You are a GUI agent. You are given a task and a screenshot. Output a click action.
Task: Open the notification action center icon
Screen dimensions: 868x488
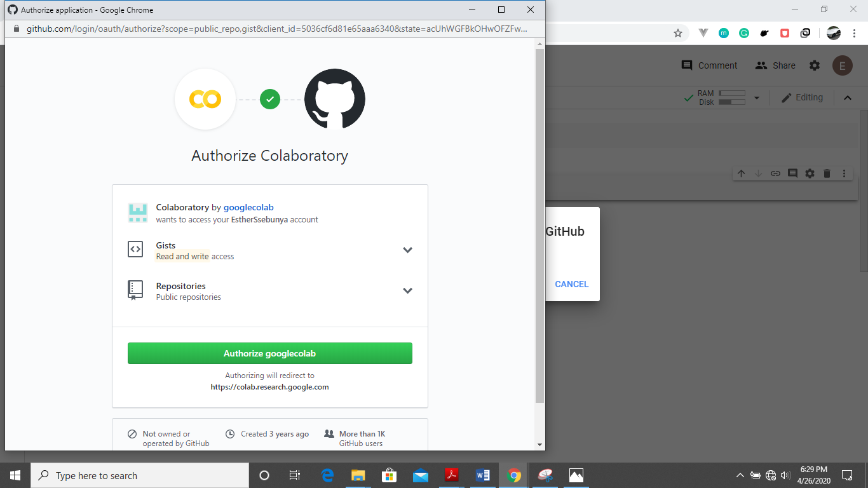point(847,475)
